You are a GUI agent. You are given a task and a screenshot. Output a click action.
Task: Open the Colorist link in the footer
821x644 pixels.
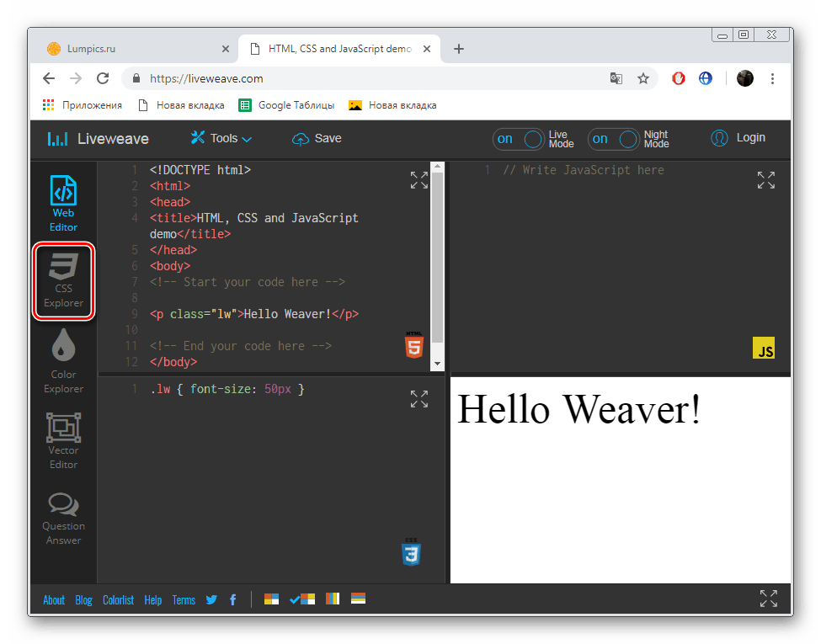[118, 599]
